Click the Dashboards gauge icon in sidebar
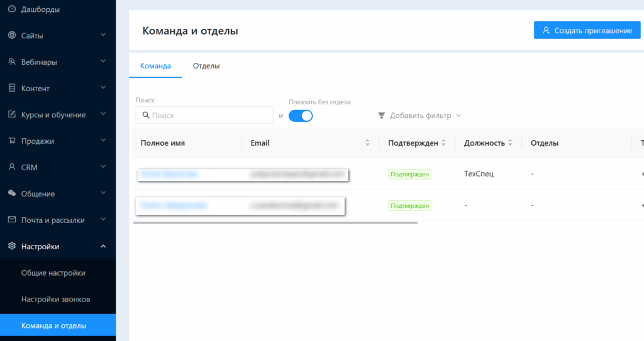Viewport: 644px width, 341px height. (x=11, y=9)
